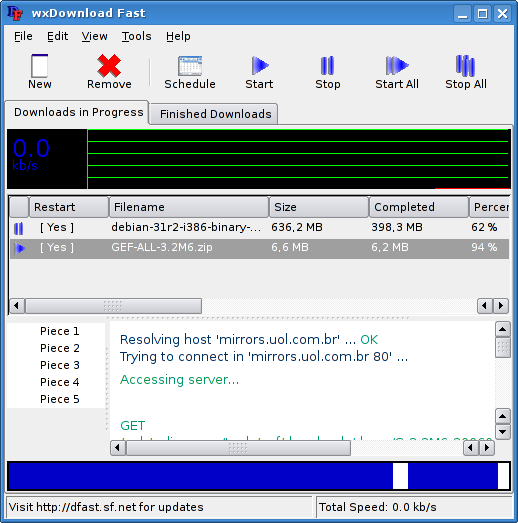Open the Tools menu
This screenshot has width=518, height=523.
[x=136, y=36]
